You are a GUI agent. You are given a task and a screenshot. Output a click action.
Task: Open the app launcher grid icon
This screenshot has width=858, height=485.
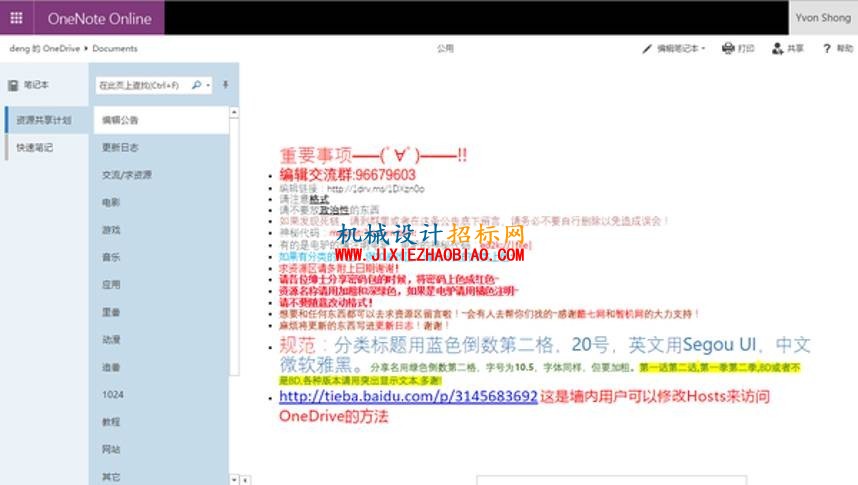pyautogui.click(x=16, y=18)
